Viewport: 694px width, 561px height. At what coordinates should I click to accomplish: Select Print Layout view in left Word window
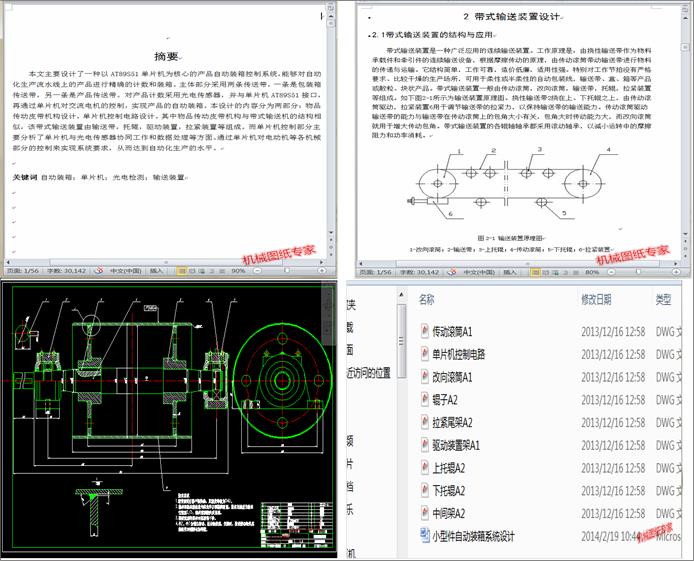tap(181, 271)
